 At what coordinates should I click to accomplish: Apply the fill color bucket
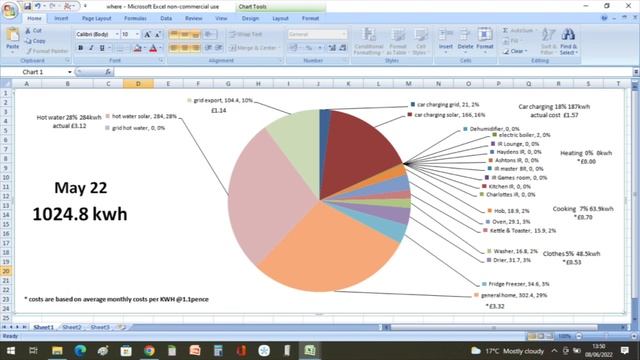[138, 48]
